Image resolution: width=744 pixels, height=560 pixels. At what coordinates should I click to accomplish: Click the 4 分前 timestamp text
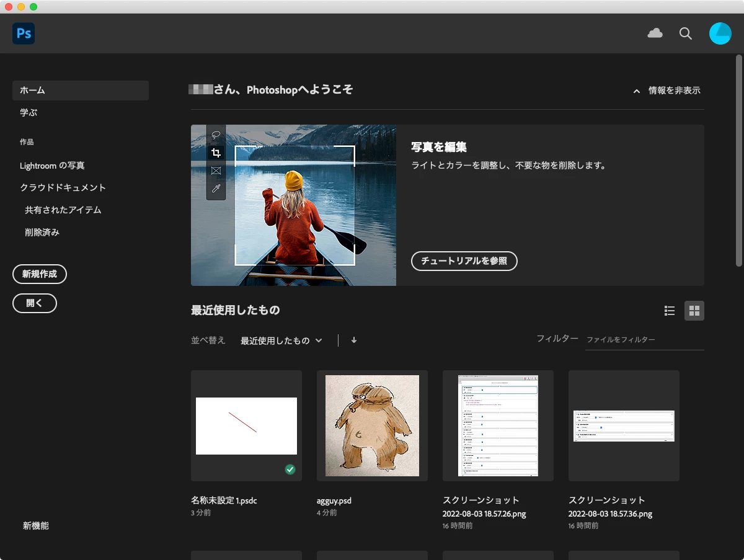click(327, 513)
